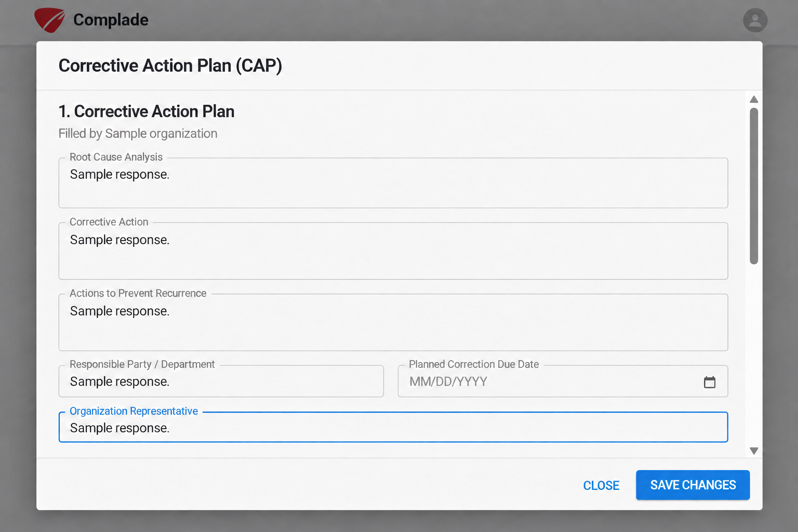798x532 pixels.
Task: Click the Planned Correction Due Date field
Action: (x=563, y=381)
